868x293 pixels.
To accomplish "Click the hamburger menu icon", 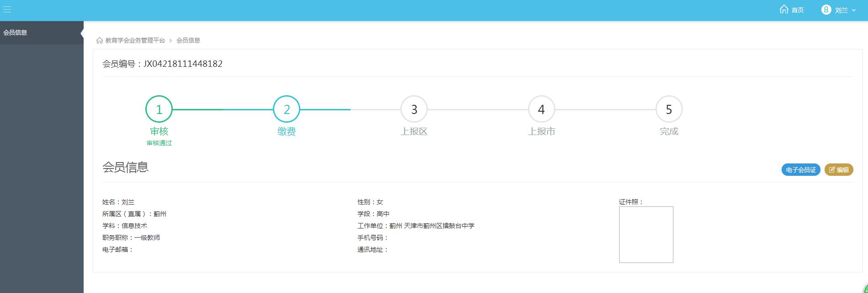I will (7, 10).
